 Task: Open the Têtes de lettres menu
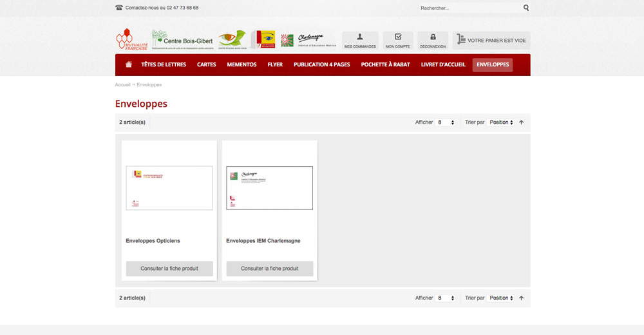click(164, 64)
